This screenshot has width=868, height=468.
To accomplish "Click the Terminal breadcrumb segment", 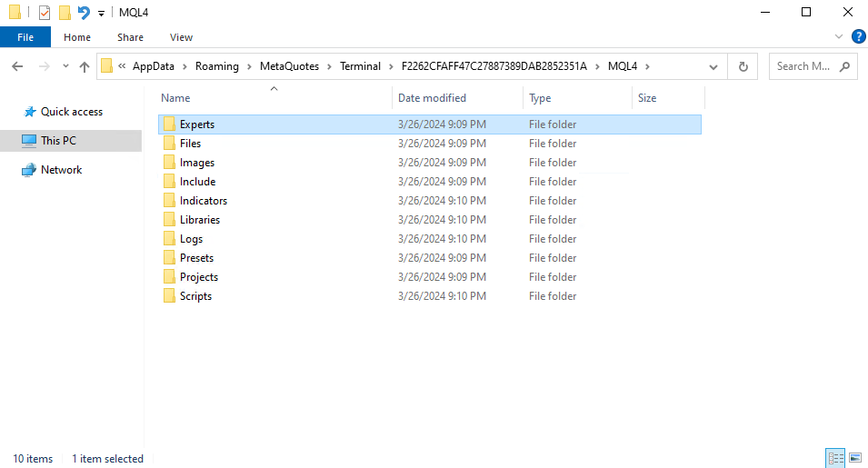I will coord(360,65).
